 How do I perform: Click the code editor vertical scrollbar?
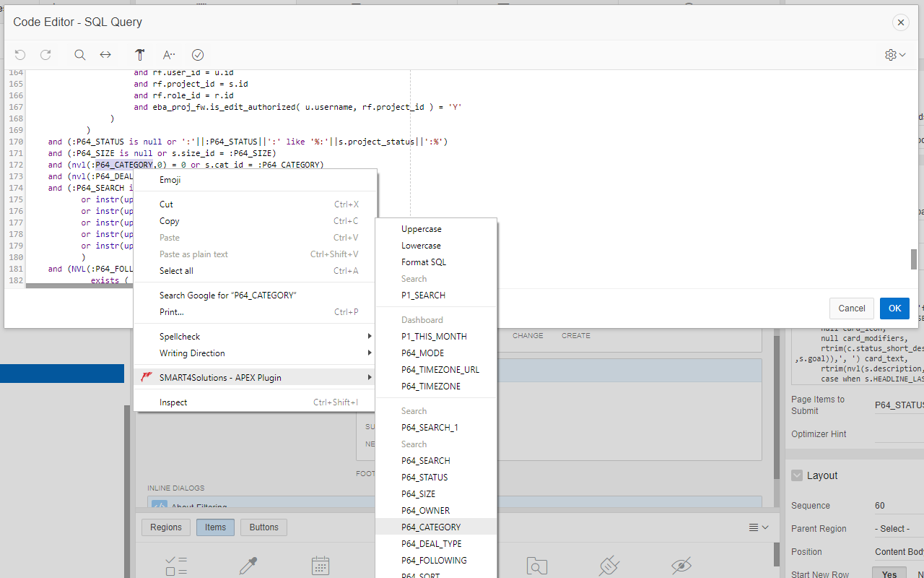tap(913, 259)
